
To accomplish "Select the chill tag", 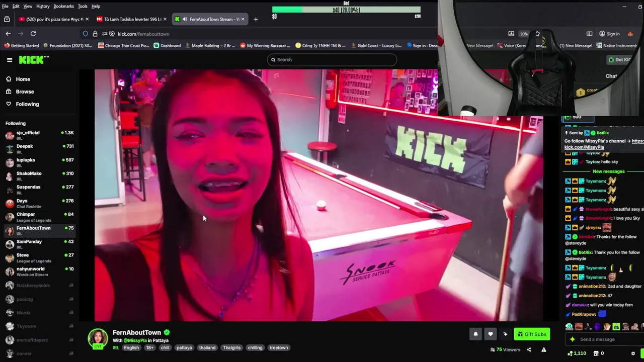I will pyautogui.click(x=165, y=348).
